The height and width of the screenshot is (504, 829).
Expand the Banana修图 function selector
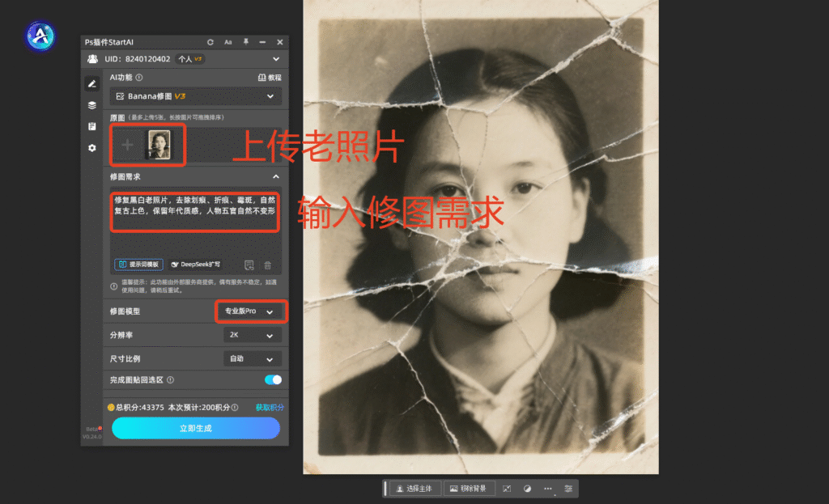coord(195,96)
